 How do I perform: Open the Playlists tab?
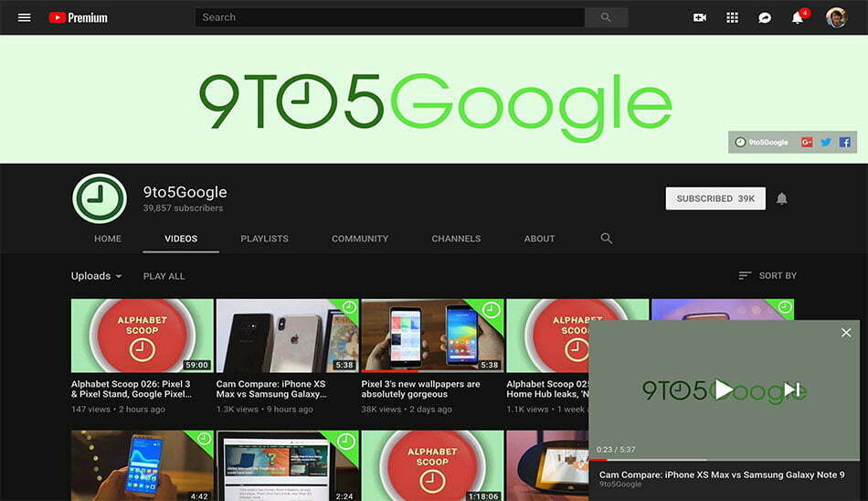(265, 239)
